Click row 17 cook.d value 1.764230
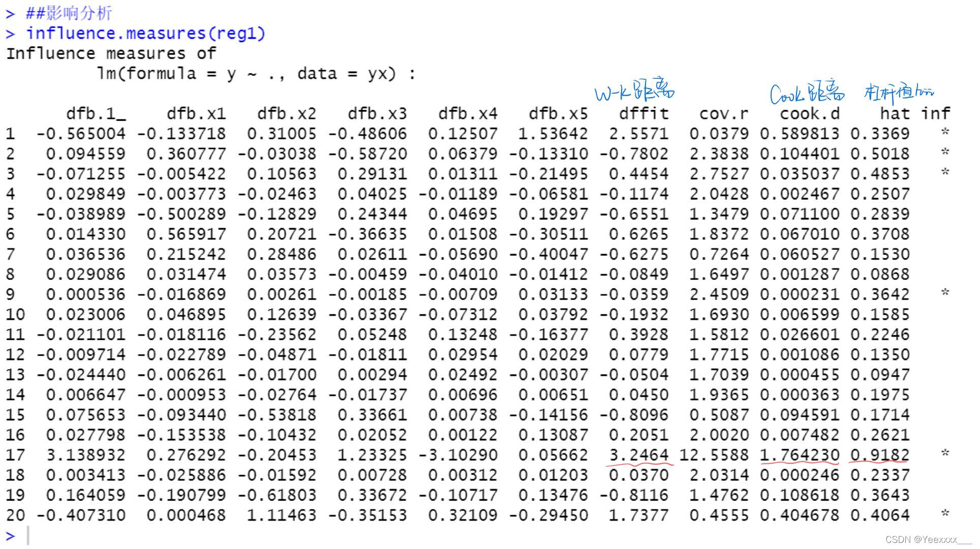This screenshot has height=549, width=980. click(800, 455)
